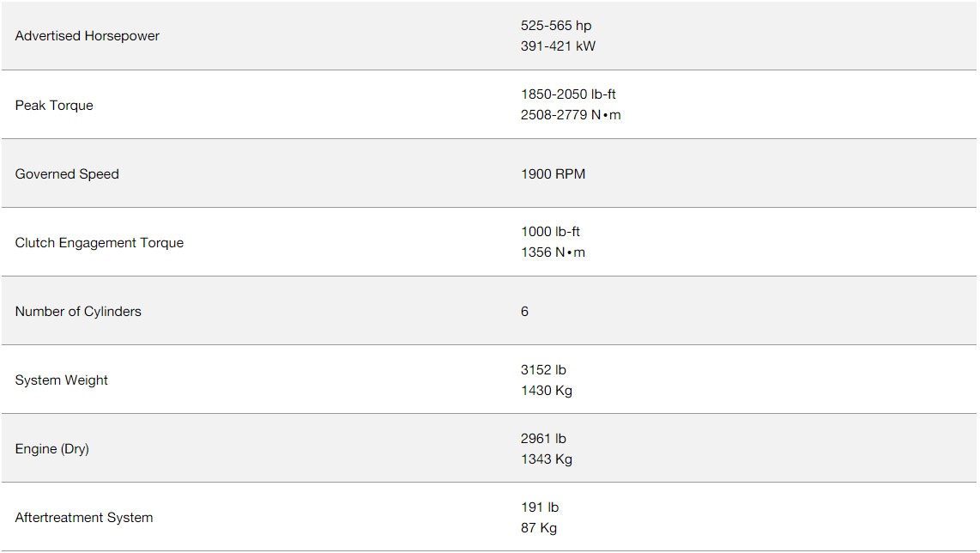980x553 pixels.
Task: Click the 87 Kg aftertreatment value
Action: point(539,528)
